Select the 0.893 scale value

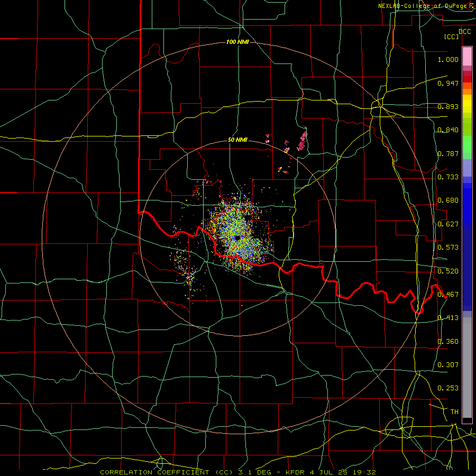(448, 106)
